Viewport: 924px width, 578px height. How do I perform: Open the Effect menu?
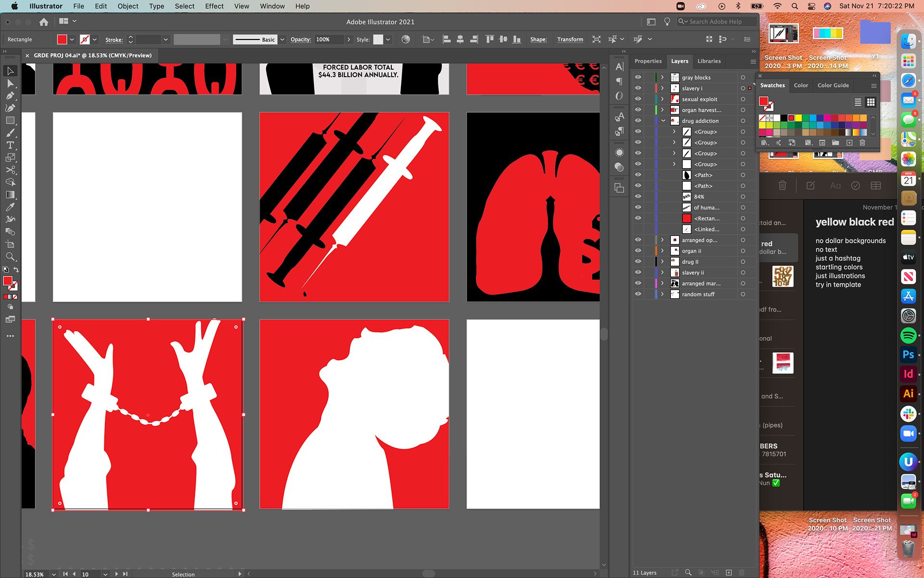pos(214,6)
